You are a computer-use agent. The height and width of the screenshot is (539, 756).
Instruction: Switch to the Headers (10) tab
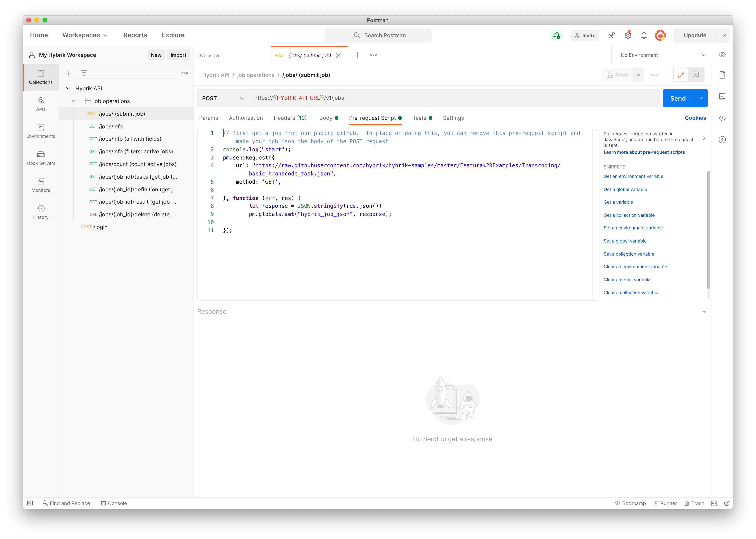tap(290, 118)
